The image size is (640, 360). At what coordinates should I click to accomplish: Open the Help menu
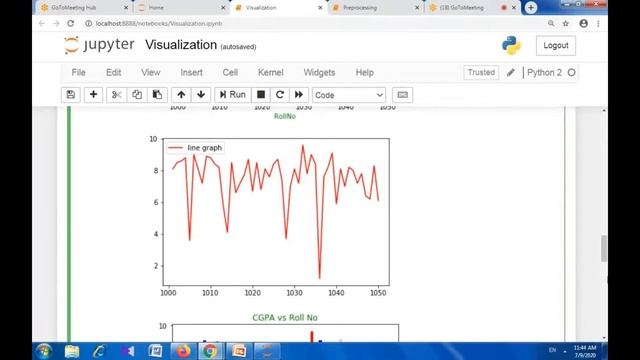(364, 72)
